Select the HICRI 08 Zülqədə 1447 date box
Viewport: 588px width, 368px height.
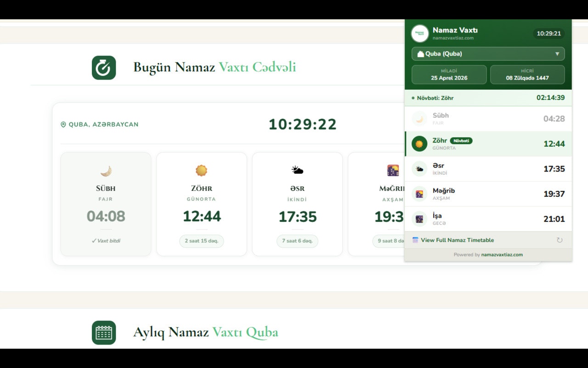pos(527,75)
